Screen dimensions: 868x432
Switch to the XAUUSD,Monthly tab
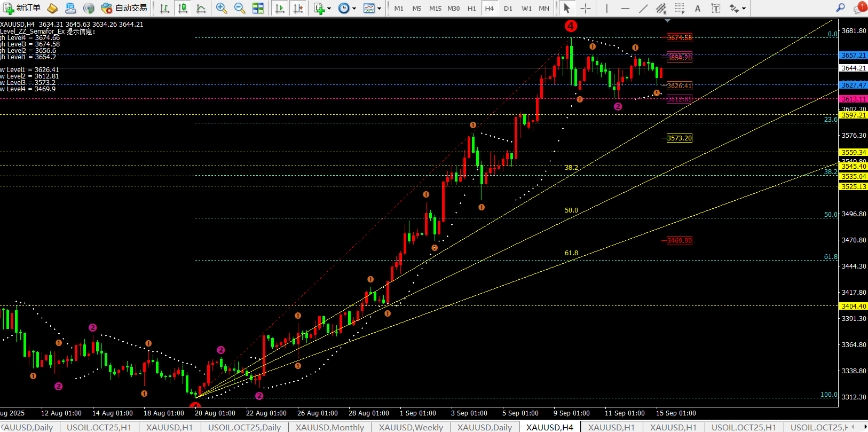pyautogui.click(x=330, y=427)
